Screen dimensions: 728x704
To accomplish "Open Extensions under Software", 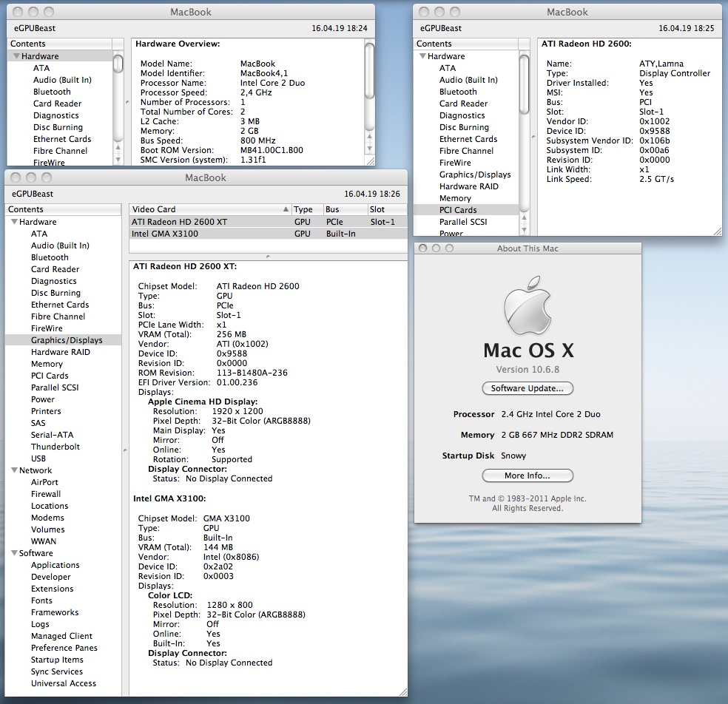I will (x=52, y=589).
